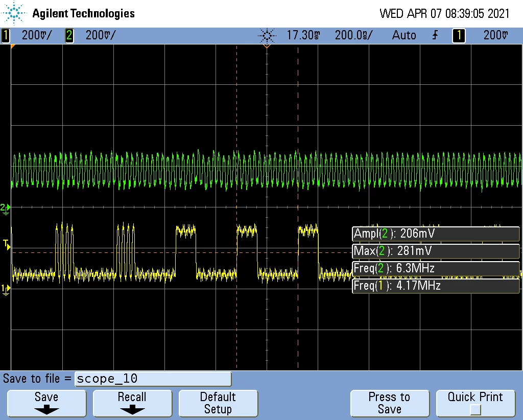Click the scope_10 file name field

pyautogui.click(x=153, y=379)
